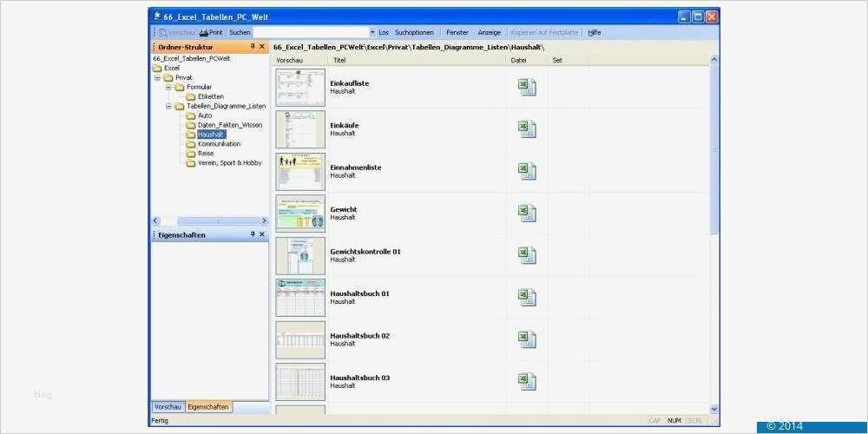This screenshot has width=868, height=434.
Task: Click the Reise folder icon
Action: [190, 154]
